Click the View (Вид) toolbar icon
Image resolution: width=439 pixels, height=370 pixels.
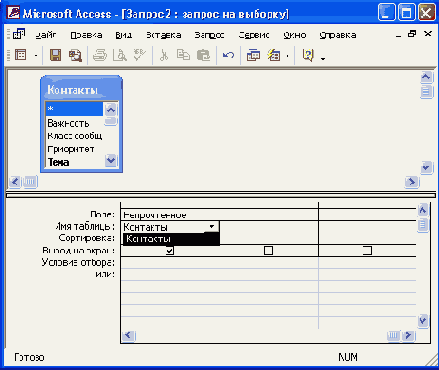point(21,55)
